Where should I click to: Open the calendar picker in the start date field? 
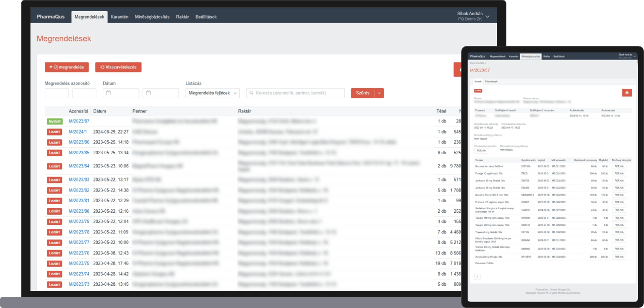point(108,93)
